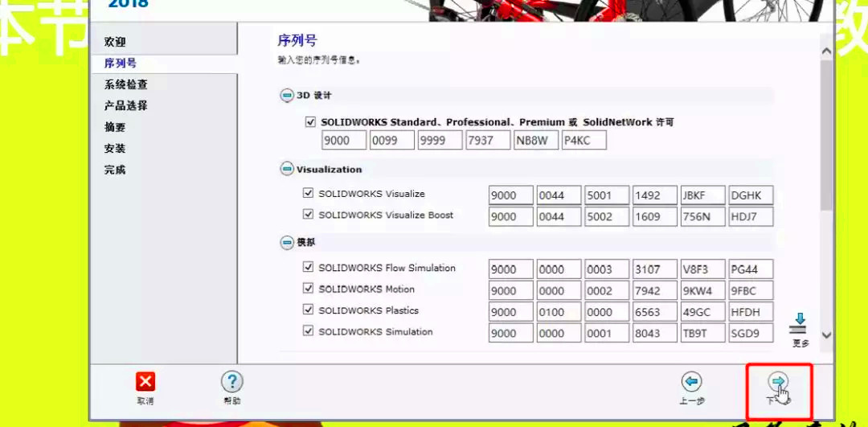Click the Motion field containing 7942
The width and height of the screenshot is (868, 427).
(x=655, y=290)
